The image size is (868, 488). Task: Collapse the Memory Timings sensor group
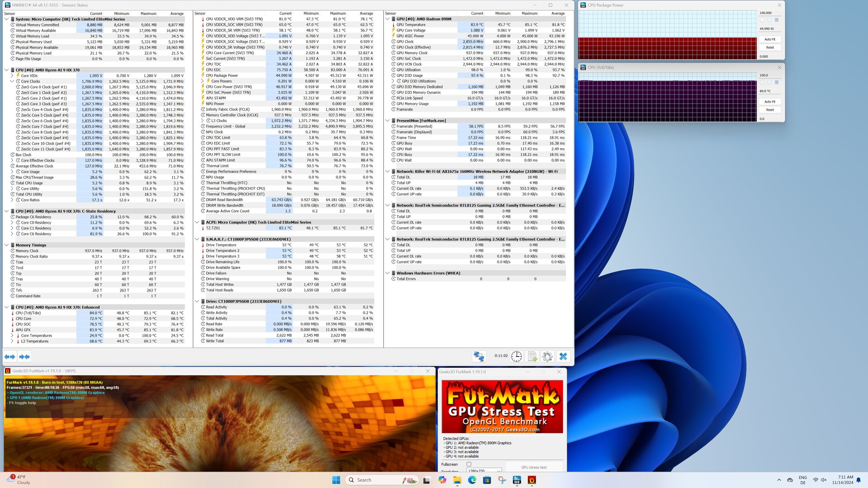pos(6,245)
